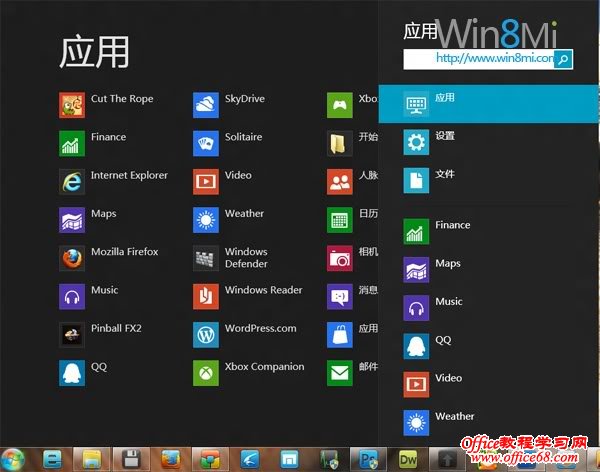Click the search magnifier button
Screen dimensions: 600x472
(563, 59)
